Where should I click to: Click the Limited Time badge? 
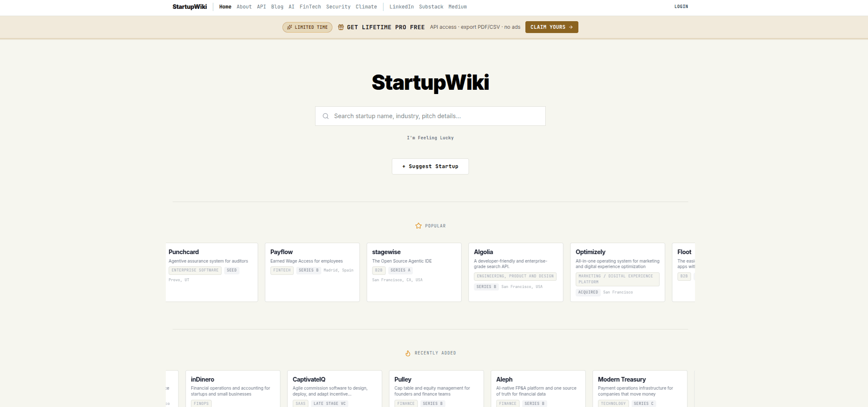tap(307, 27)
